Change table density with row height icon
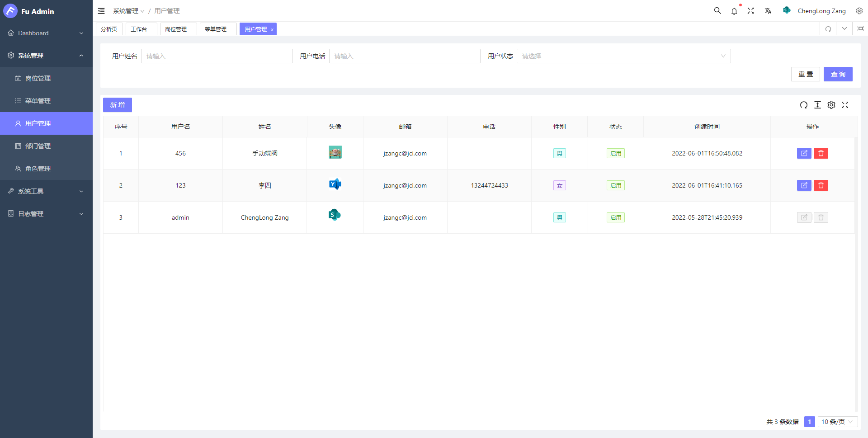The image size is (868, 438). pyautogui.click(x=817, y=105)
